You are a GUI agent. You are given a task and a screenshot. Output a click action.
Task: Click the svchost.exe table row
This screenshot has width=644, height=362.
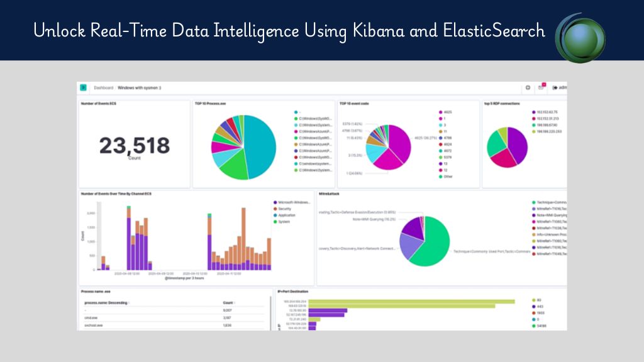tap(174, 325)
